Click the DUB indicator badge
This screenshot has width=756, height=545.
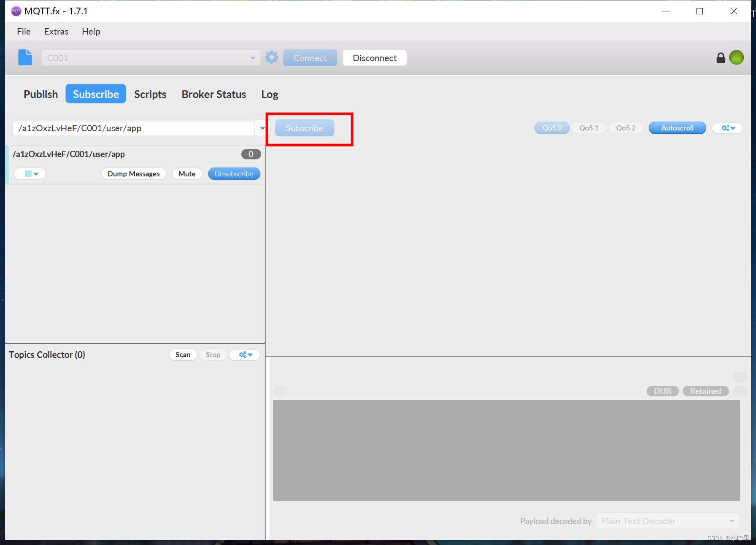click(x=662, y=391)
